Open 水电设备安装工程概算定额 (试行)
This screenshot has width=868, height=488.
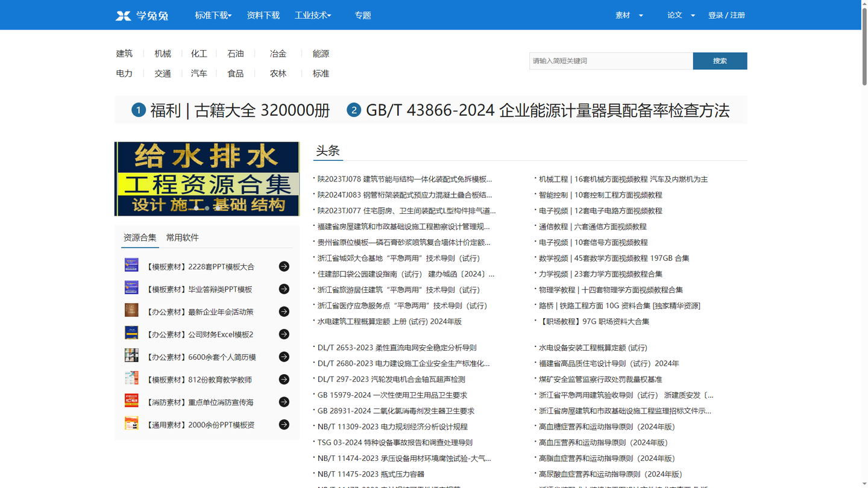593,348
